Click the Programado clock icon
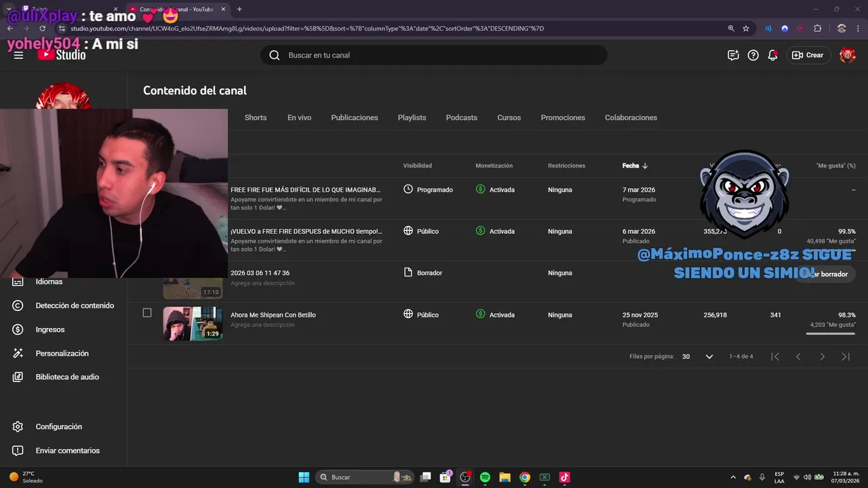 point(408,189)
